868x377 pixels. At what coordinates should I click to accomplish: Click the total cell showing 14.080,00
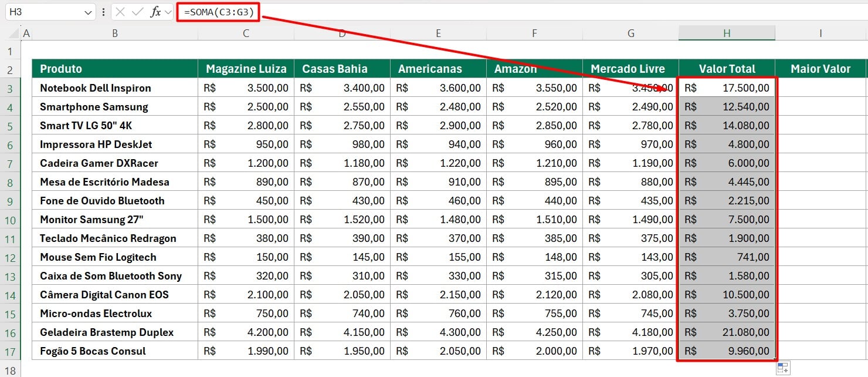coord(727,125)
